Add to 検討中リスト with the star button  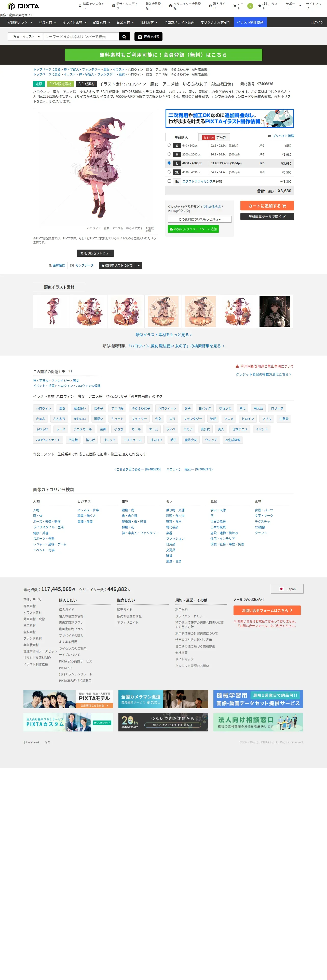(x=117, y=266)
